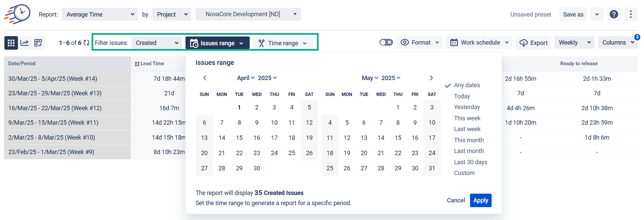Viewport: 644px width, 220px height.
Task: Go to previous month in calendar
Action: point(205,78)
